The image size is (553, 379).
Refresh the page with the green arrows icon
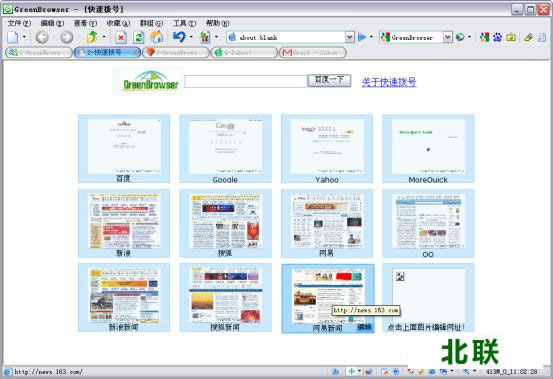pos(139,37)
